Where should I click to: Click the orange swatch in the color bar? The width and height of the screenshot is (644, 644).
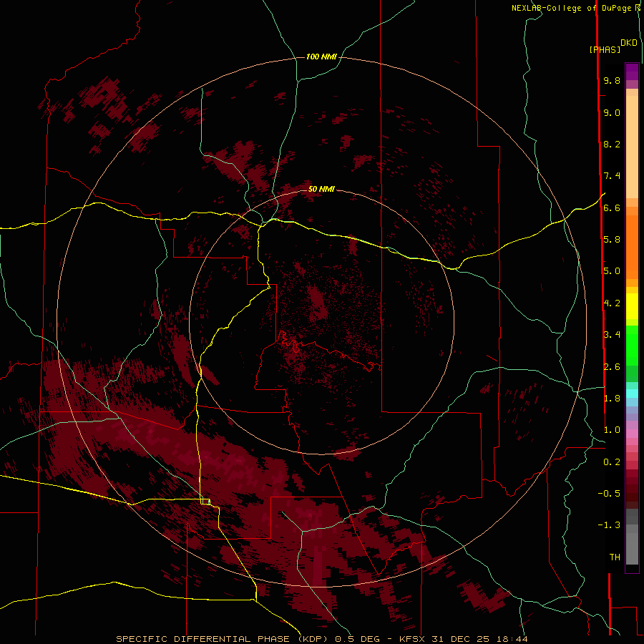click(x=632, y=248)
